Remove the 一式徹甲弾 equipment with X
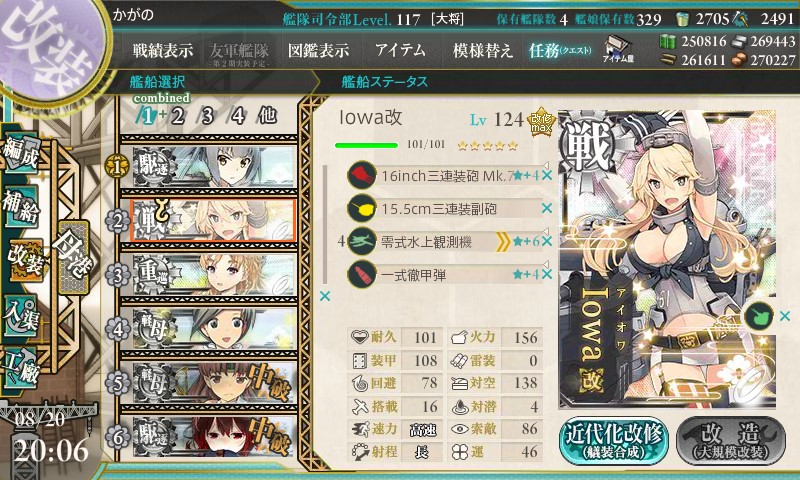The width and height of the screenshot is (800, 480). [x=547, y=274]
